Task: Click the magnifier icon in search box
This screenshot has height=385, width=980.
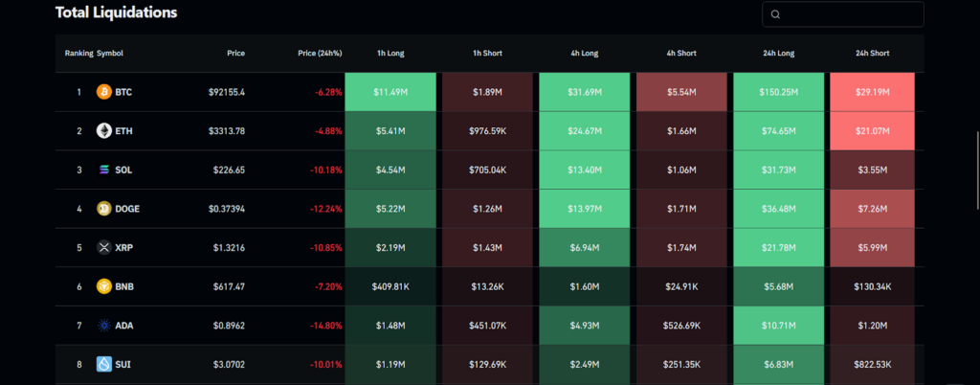Action: click(x=775, y=14)
